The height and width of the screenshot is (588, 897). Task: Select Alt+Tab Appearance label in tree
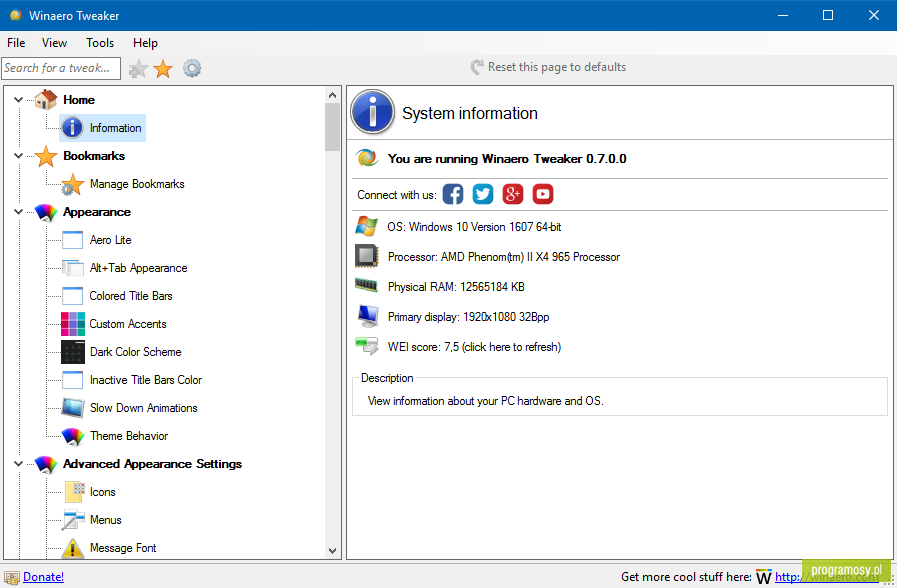[138, 268]
